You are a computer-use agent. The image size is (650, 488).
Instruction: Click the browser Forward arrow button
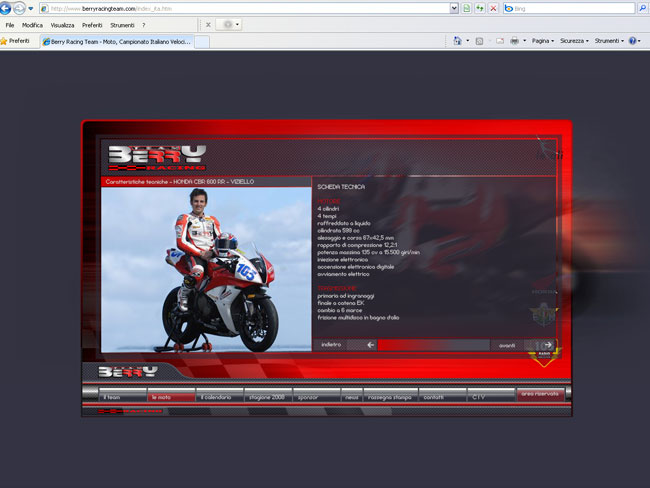coord(19,8)
